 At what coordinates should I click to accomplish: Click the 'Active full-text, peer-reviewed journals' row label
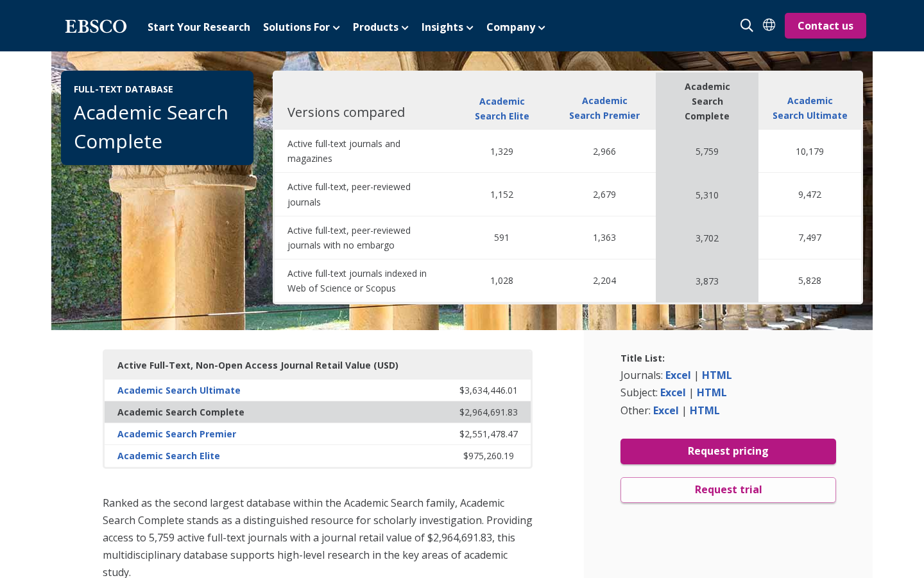point(349,195)
